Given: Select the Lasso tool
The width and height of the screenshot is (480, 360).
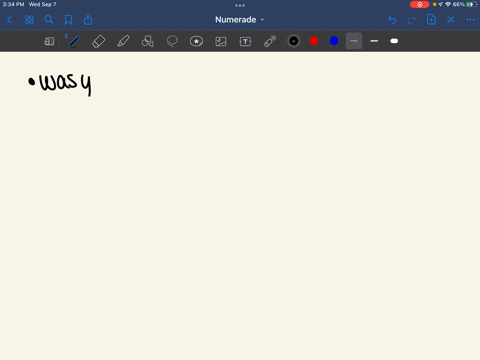Looking at the screenshot, I should tap(172, 41).
